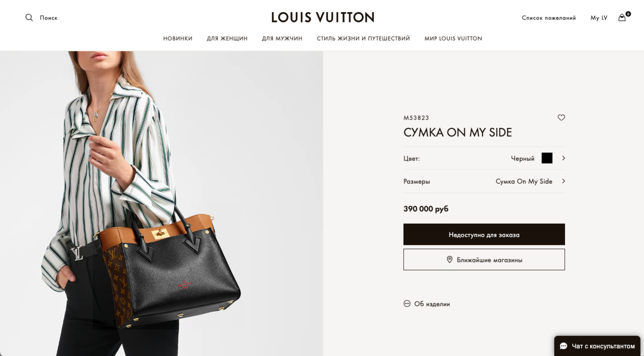The height and width of the screenshot is (356, 644).
Task: Go to the Louis Vuitton logo homepage
Action: point(323,18)
